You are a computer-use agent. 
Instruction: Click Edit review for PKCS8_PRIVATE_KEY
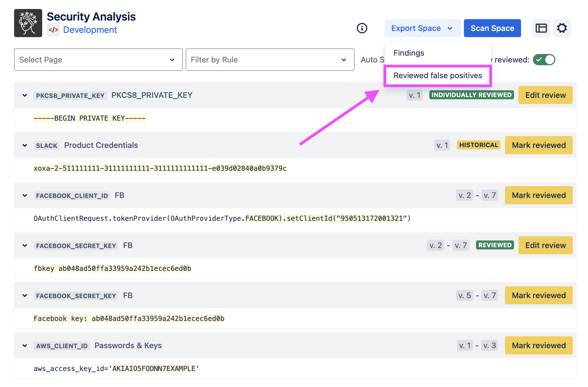pyautogui.click(x=545, y=95)
